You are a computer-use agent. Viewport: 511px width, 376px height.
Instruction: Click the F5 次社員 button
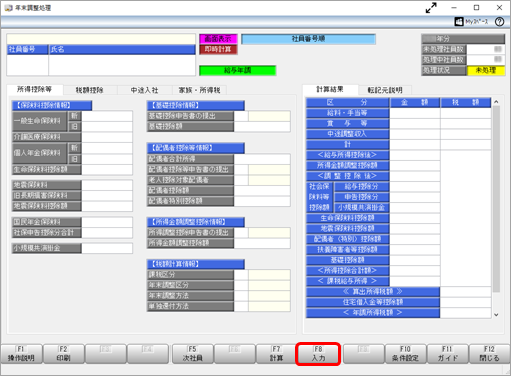pos(192,354)
